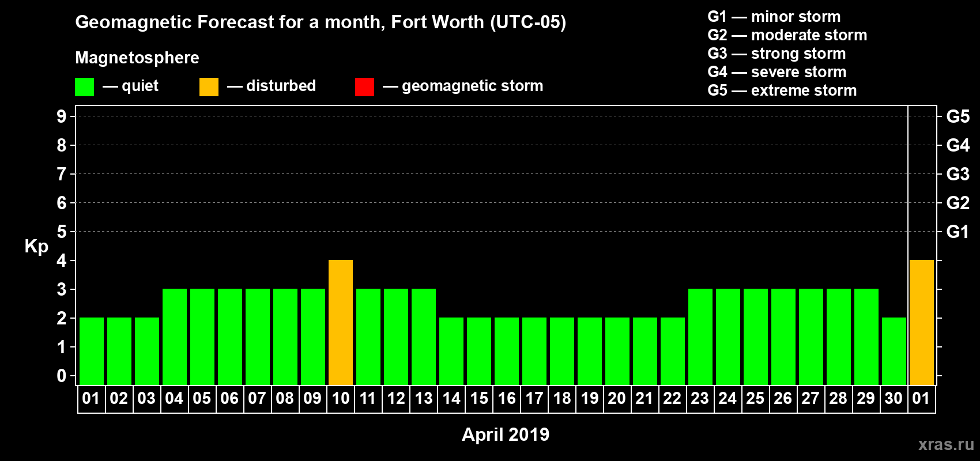The height and width of the screenshot is (461, 980).
Task: Click the date cell labeled 10
Action: [341, 399]
